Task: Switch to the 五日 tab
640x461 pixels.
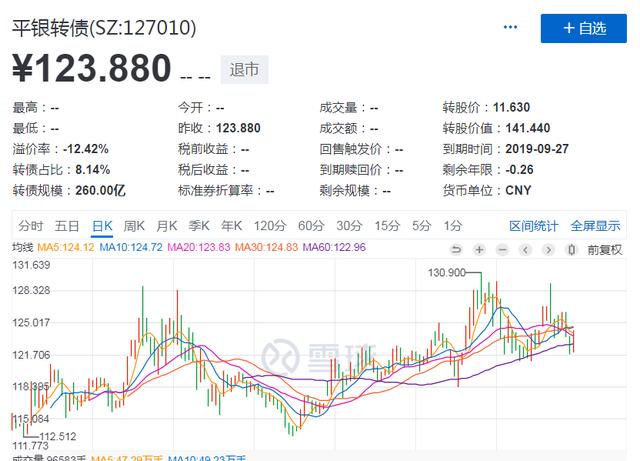Action: 67,226
